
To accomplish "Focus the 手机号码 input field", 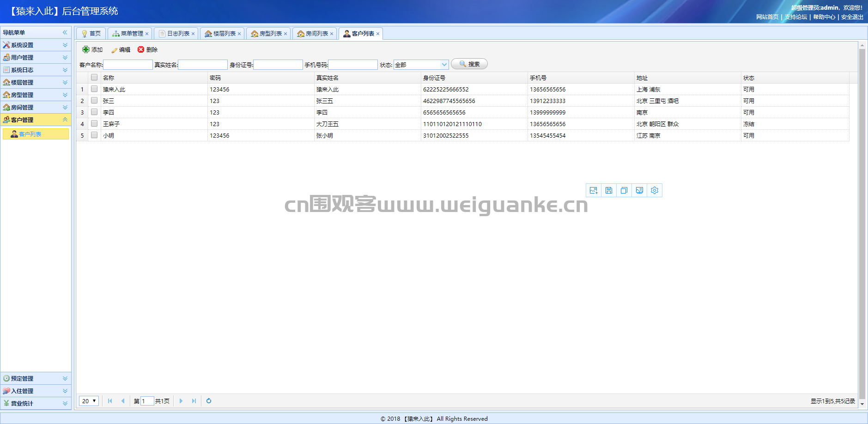I will tap(353, 65).
